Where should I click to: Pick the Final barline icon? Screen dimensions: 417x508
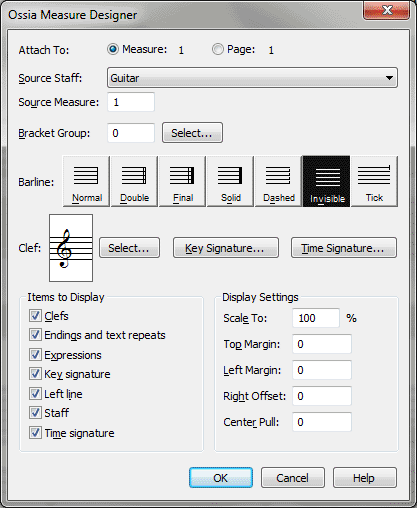182,181
